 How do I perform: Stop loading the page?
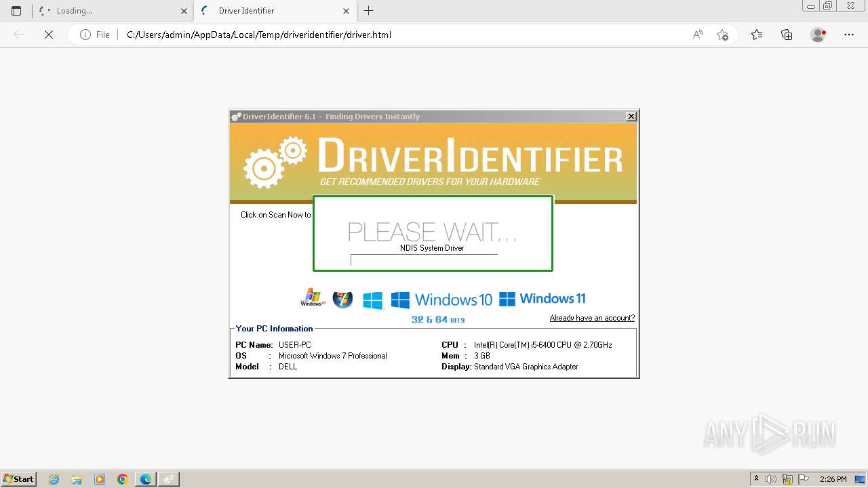point(49,35)
